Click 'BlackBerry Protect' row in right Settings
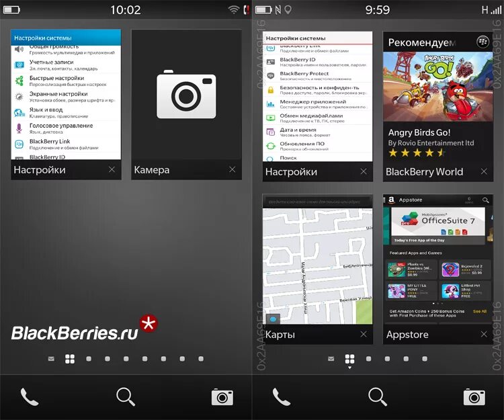The image size is (504, 420). (x=318, y=76)
